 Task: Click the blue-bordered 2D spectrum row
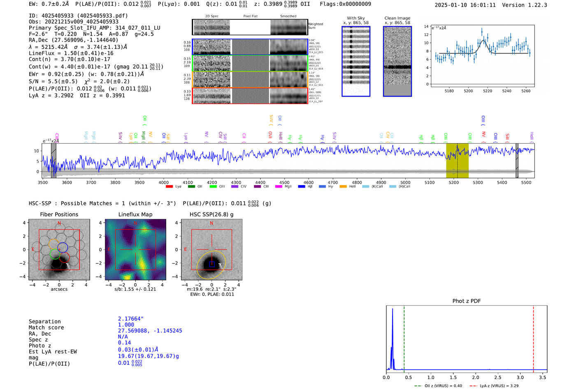250,47
